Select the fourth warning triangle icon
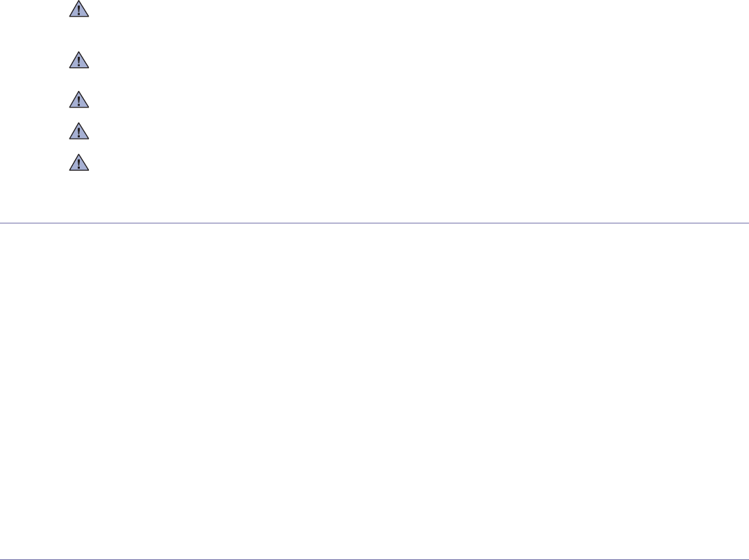This screenshot has width=749, height=560. tap(80, 130)
